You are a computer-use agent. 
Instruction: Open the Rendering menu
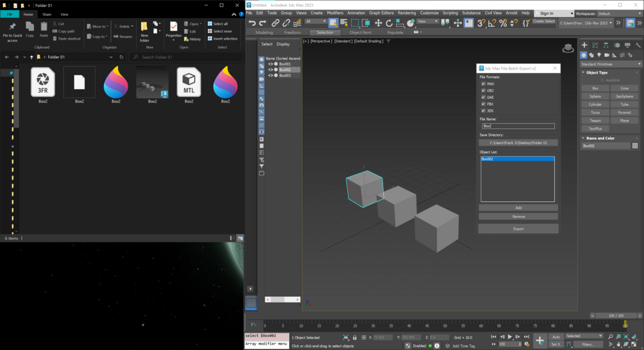click(x=407, y=13)
